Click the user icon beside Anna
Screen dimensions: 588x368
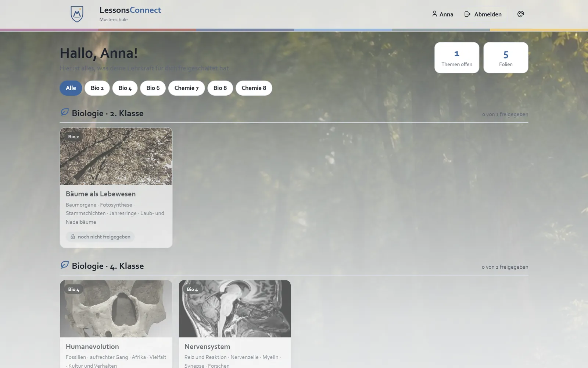point(435,14)
